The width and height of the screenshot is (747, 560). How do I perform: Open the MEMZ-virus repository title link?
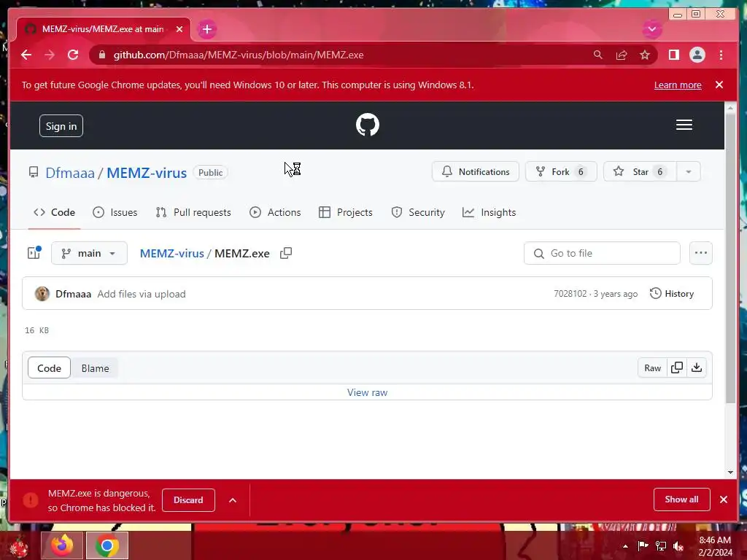coord(146,173)
